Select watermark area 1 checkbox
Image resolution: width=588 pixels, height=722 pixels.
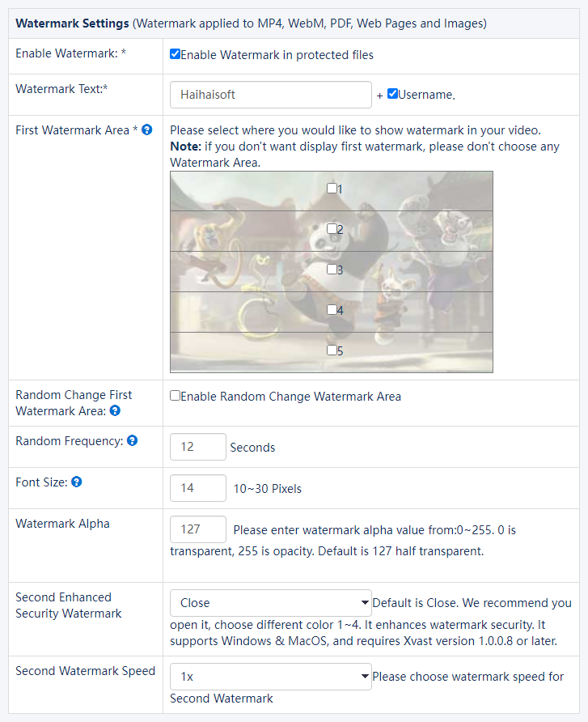(x=332, y=188)
